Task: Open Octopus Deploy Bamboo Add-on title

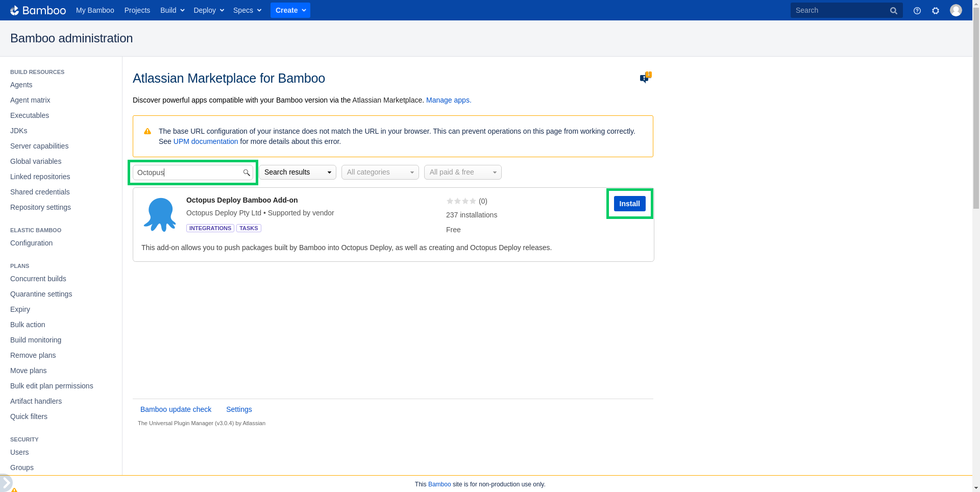Action: tap(242, 200)
